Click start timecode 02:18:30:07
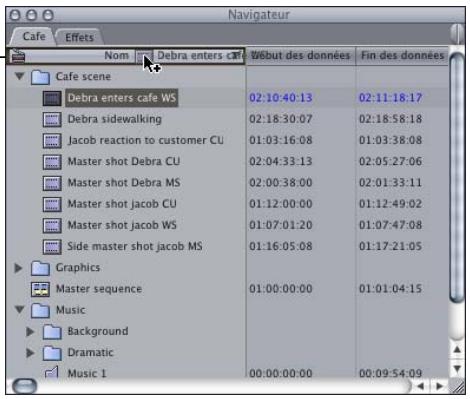The image size is (470, 399). (281, 119)
